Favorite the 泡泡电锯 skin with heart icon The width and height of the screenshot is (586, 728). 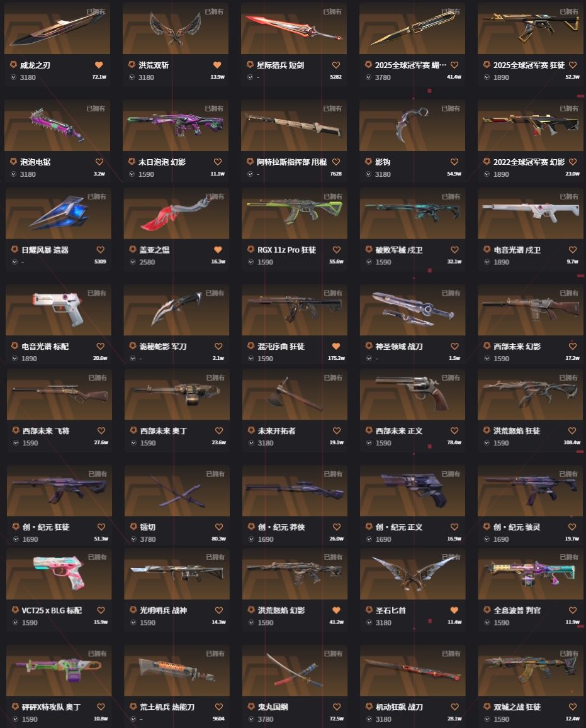pos(99,162)
